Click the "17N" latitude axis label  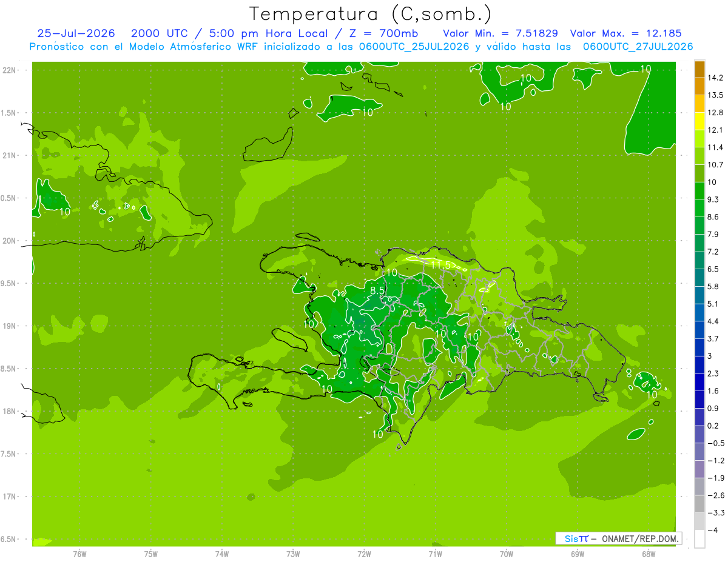pyautogui.click(x=10, y=497)
